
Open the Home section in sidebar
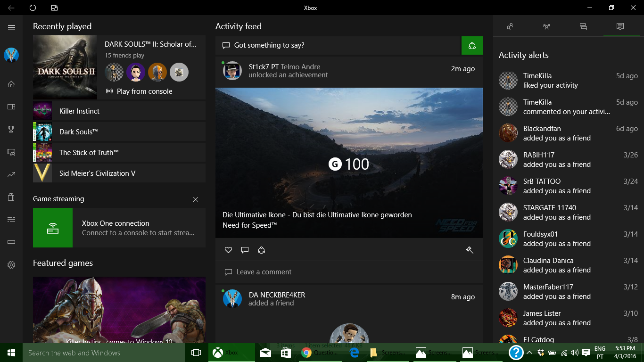point(11,84)
